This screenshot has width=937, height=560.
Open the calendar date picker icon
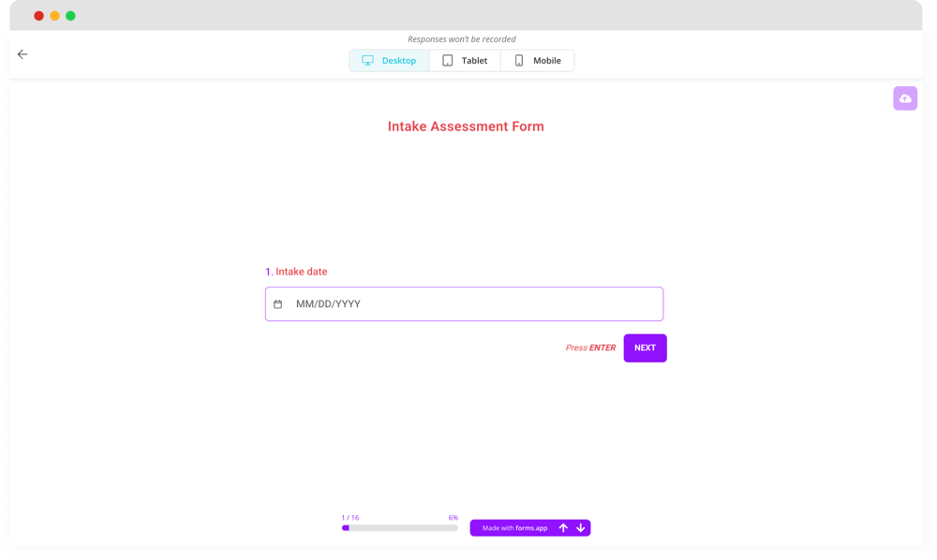[x=278, y=303]
